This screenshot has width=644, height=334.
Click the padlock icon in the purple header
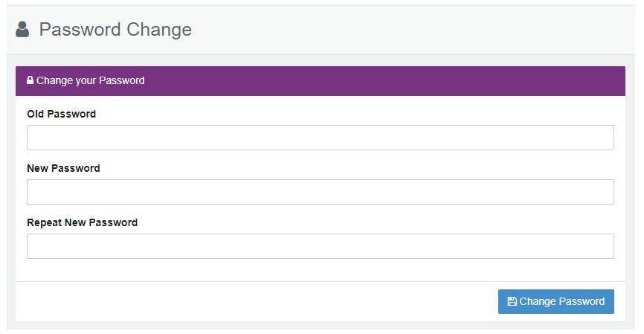(30, 80)
